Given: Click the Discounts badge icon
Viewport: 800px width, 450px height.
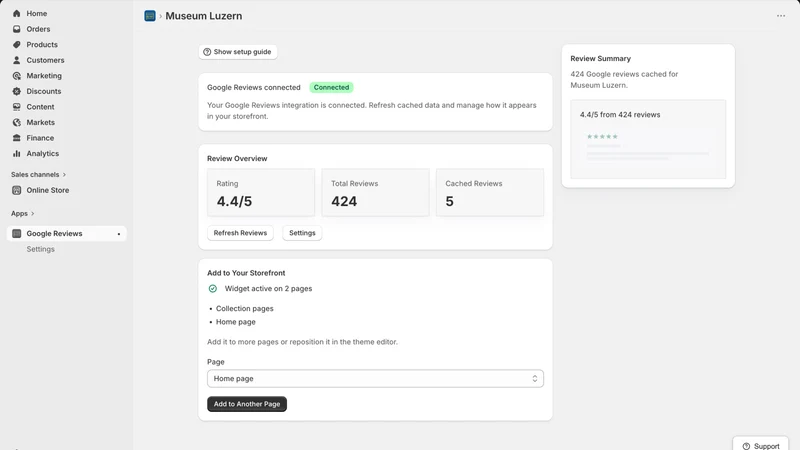Looking at the screenshot, I should pos(16,91).
